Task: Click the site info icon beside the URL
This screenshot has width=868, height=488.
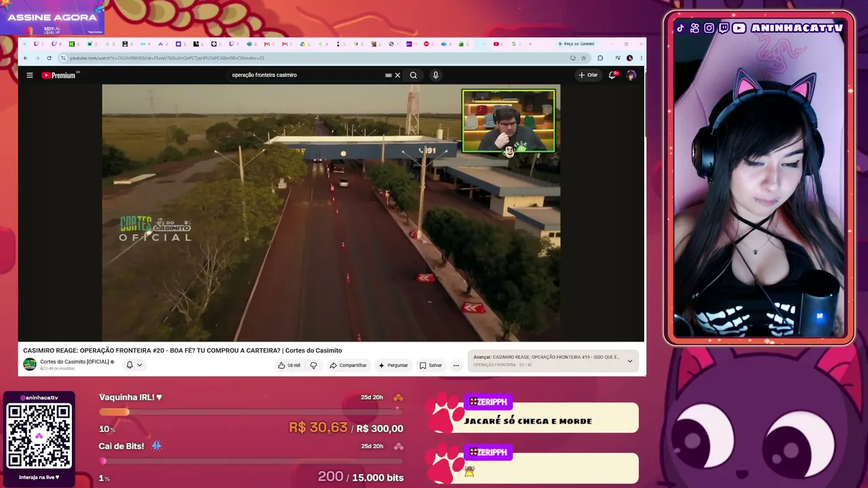Action: [x=63, y=58]
